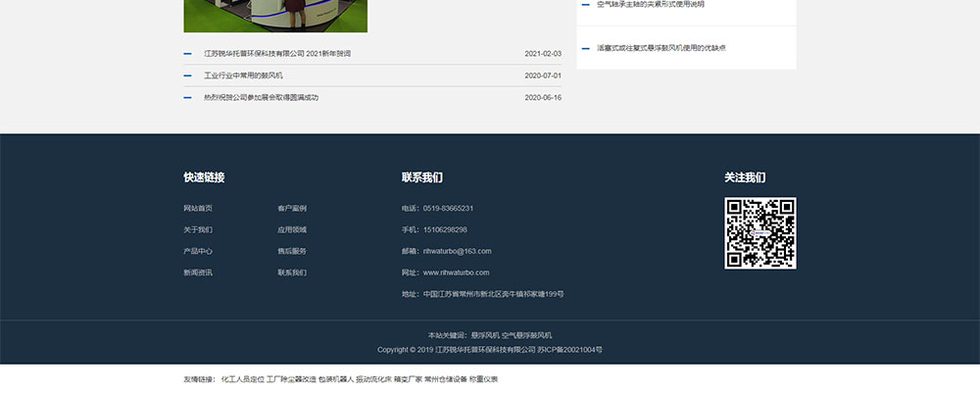The image size is (980, 394).
Task: Navigate to 产品中心 in quick links
Action: click(x=197, y=252)
